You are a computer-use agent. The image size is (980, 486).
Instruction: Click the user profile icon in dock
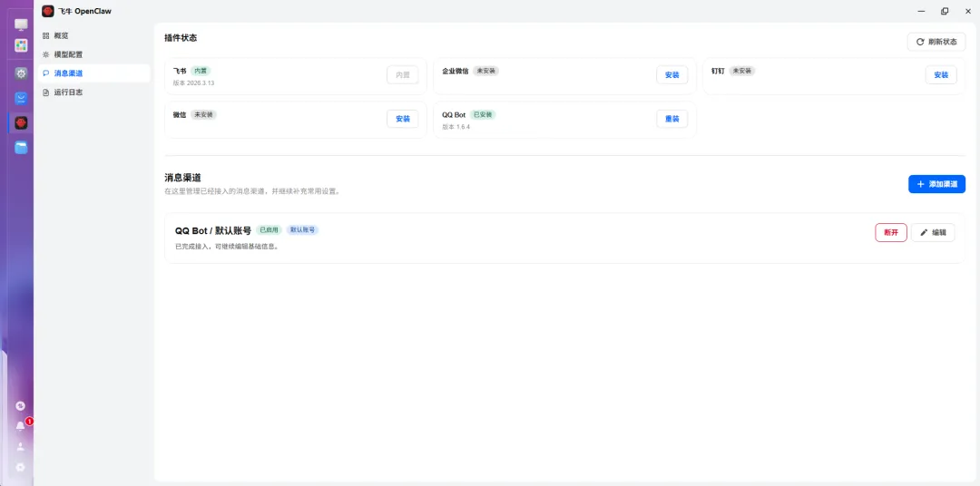[21, 447]
